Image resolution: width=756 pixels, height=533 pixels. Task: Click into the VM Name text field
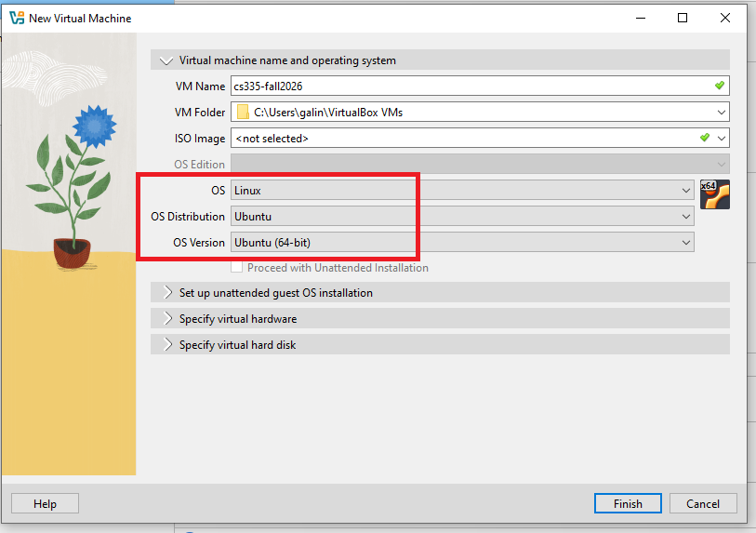click(x=465, y=87)
